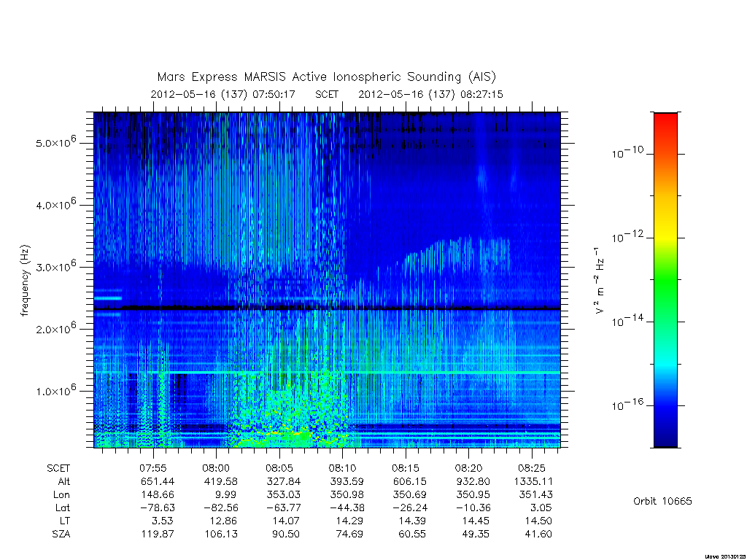Click the altitude value '651.44'

coord(158,481)
